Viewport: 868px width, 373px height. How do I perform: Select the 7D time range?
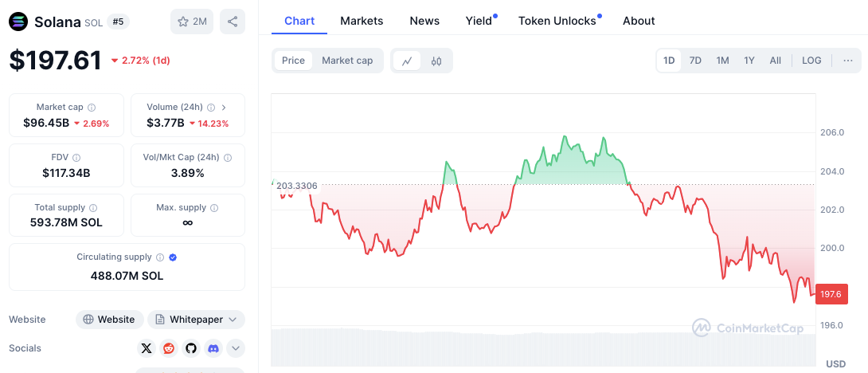tap(695, 61)
